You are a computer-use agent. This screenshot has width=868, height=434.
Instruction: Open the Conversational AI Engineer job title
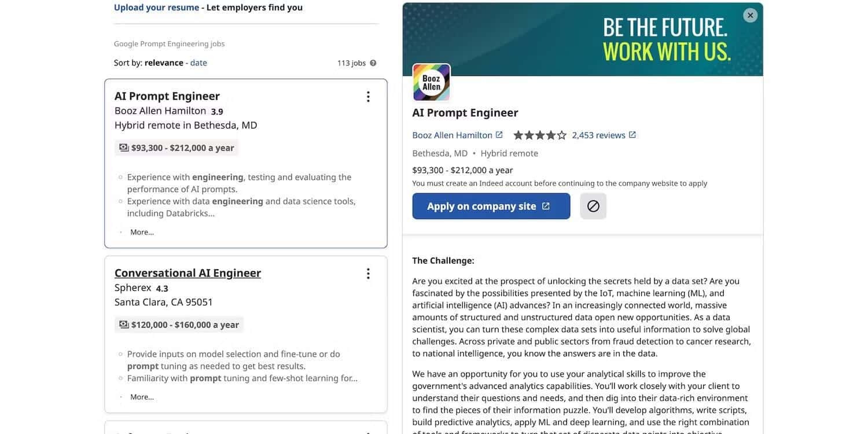coord(187,273)
